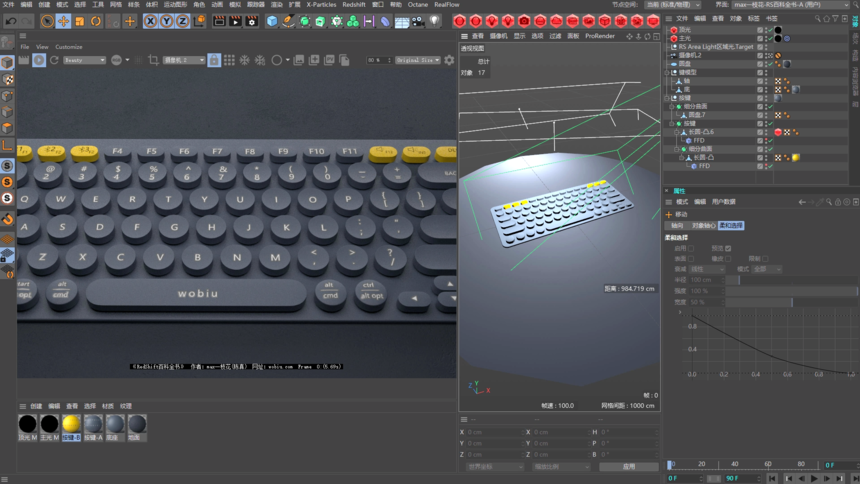Add a Light bulb object
This screenshot has width=860, height=484.
pyautogui.click(x=434, y=21)
